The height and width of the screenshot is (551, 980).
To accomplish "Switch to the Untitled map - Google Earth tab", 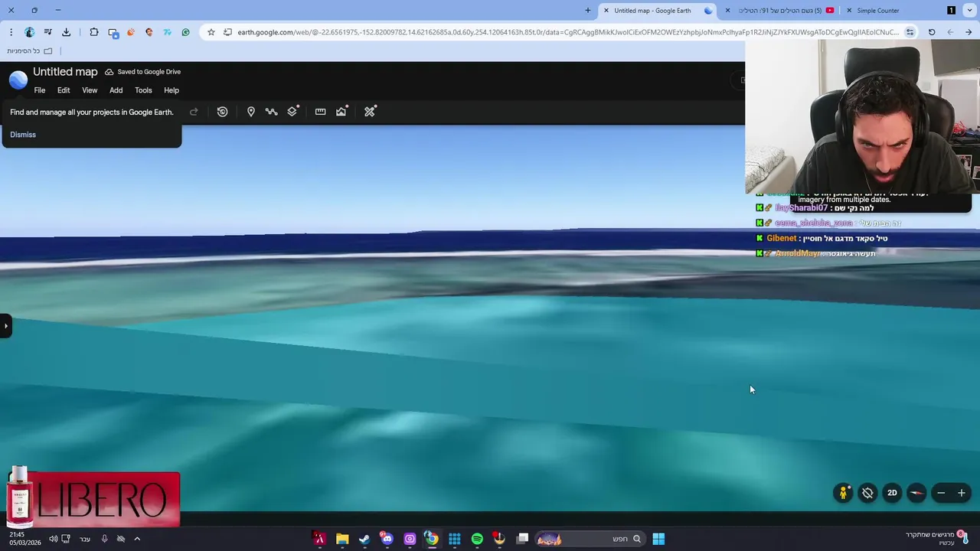I will pyautogui.click(x=657, y=11).
